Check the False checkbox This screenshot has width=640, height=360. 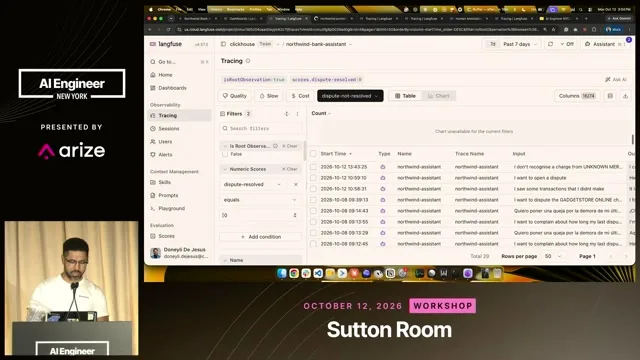pyautogui.click(x=225, y=154)
